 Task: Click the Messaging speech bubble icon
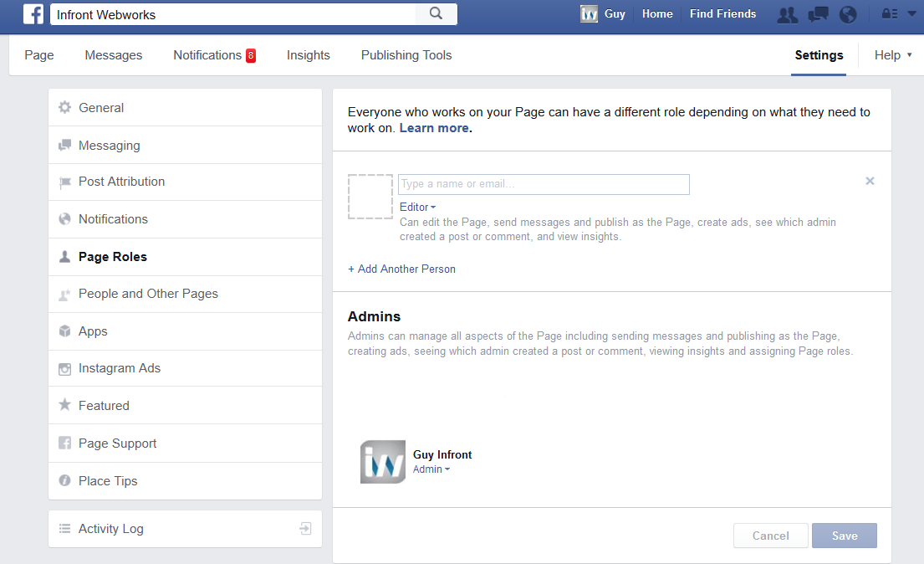pos(65,145)
